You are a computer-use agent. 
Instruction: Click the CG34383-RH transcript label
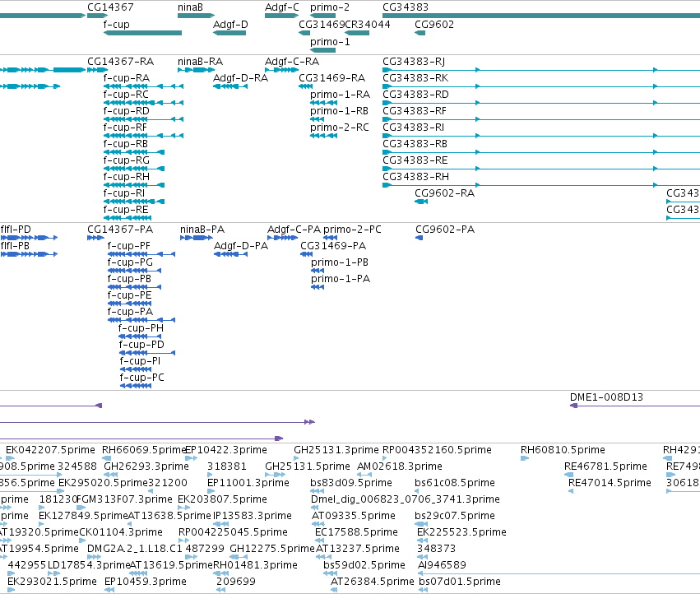coord(415,177)
